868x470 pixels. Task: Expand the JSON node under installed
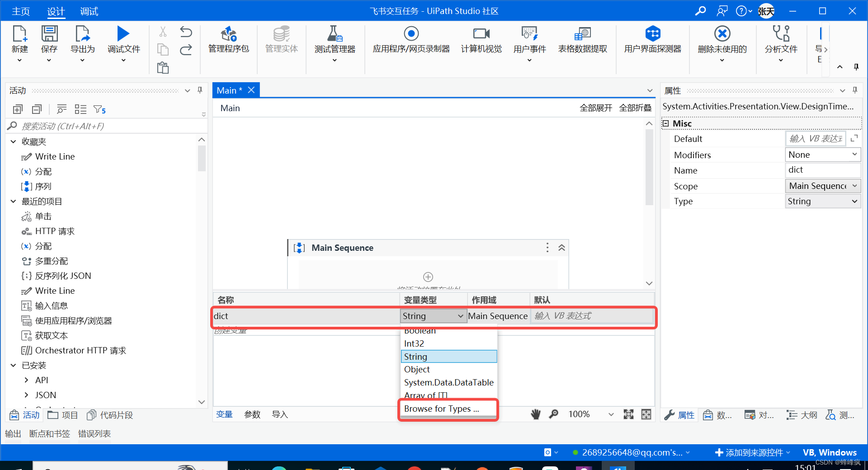click(x=26, y=395)
